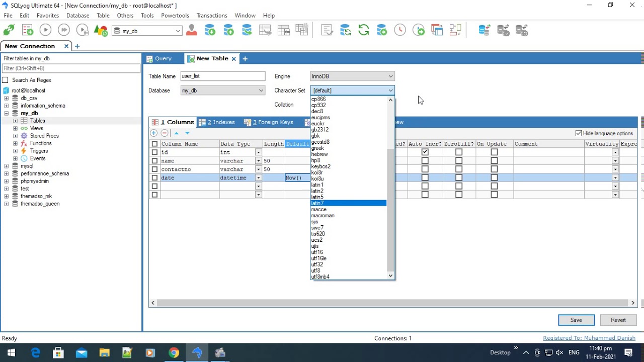Click the table with gear toolbar icon
Image resolution: width=644 pixels, height=362 pixels.
point(302,30)
